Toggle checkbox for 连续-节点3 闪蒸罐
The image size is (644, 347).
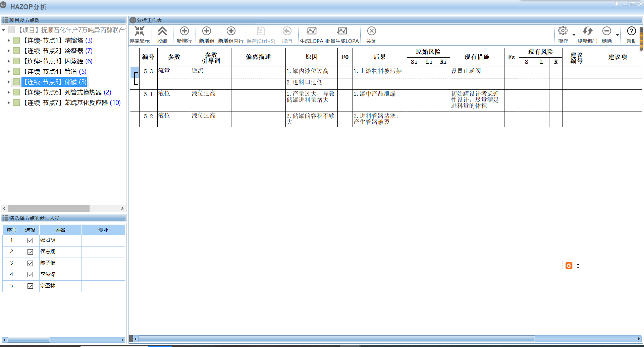pyautogui.click(x=16, y=61)
